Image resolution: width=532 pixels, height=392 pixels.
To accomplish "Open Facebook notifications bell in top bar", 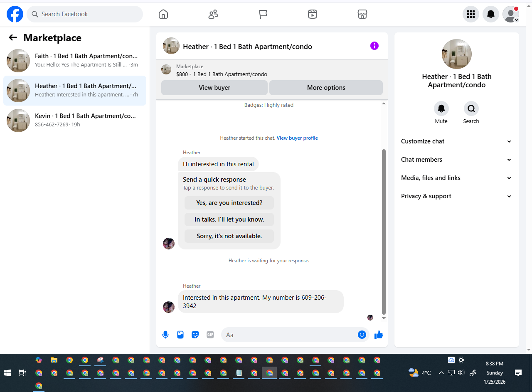I will tap(491, 14).
